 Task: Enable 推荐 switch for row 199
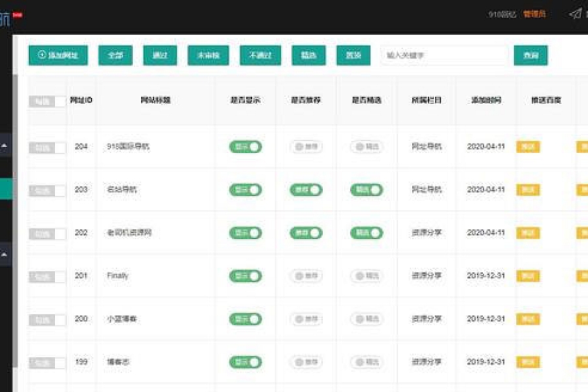click(306, 362)
